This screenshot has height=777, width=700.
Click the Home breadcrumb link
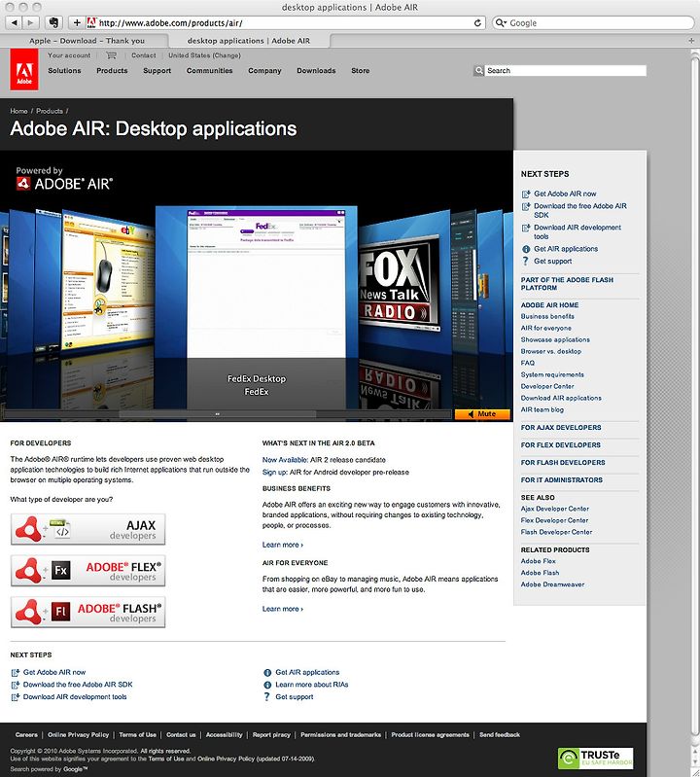pyautogui.click(x=18, y=111)
